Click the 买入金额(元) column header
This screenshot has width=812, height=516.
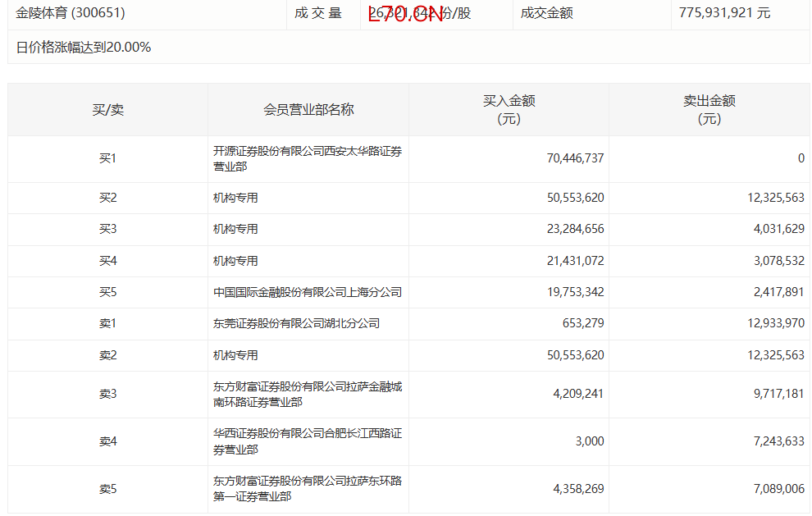(x=509, y=110)
